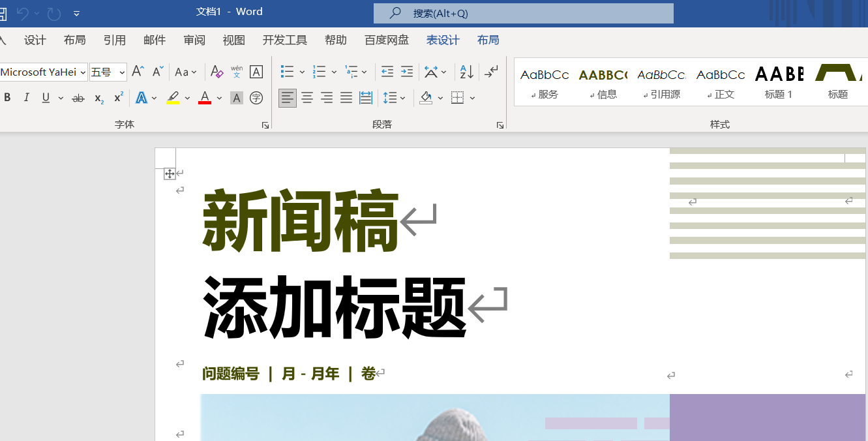Expand change case Aa menu
The image size is (868, 441).
pyautogui.click(x=185, y=72)
